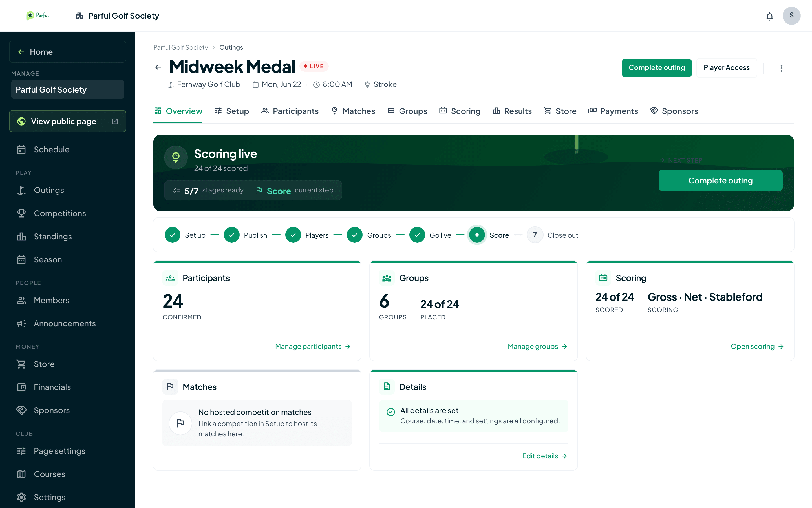Screen dimensions: 812x508
Task: Click the Score current progress step
Action: click(489, 235)
